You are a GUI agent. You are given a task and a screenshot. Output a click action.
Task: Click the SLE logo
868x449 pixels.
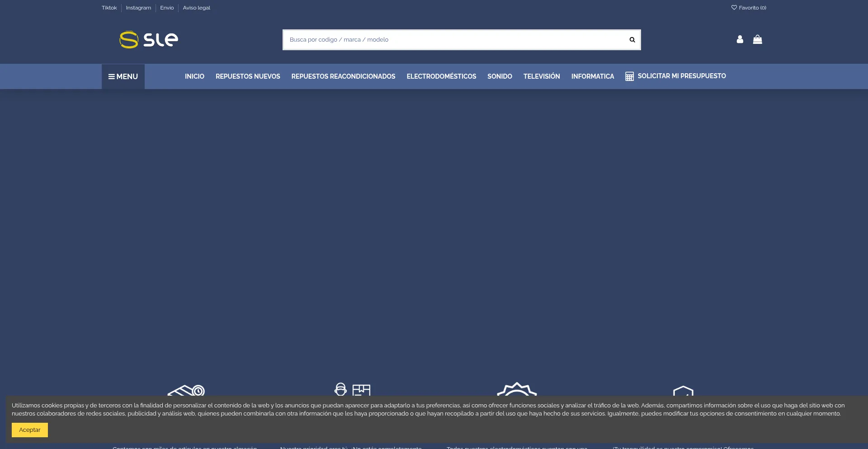click(x=149, y=40)
